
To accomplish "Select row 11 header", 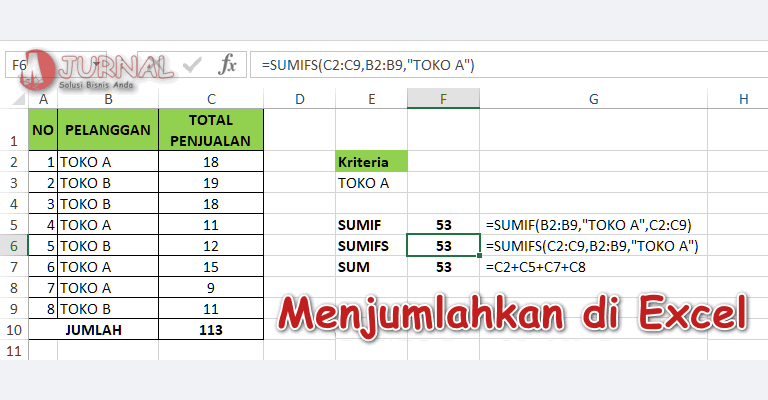I will [14, 351].
